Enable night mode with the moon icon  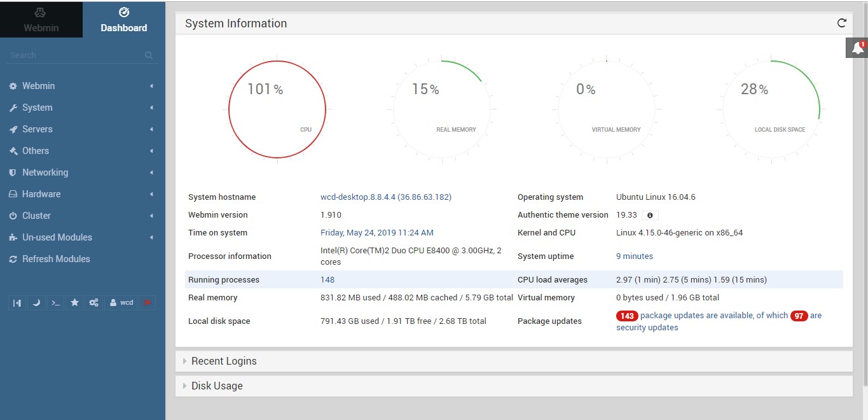click(x=36, y=302)
